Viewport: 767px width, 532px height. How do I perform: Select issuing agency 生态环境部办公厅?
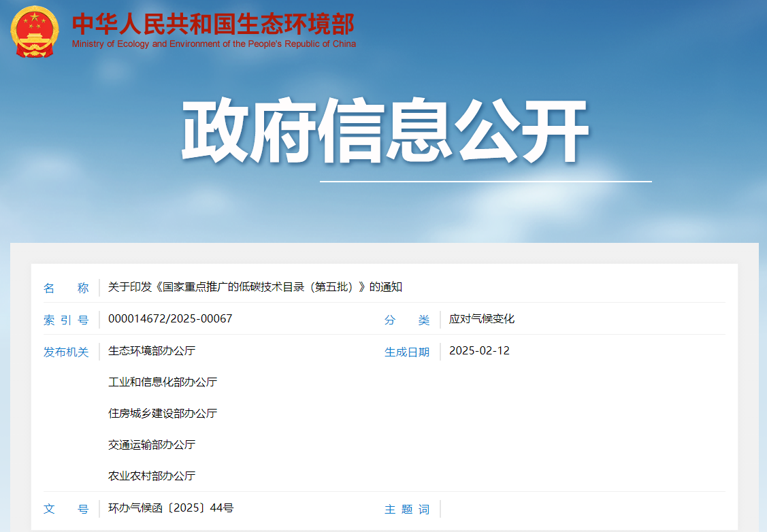[152, 350]
